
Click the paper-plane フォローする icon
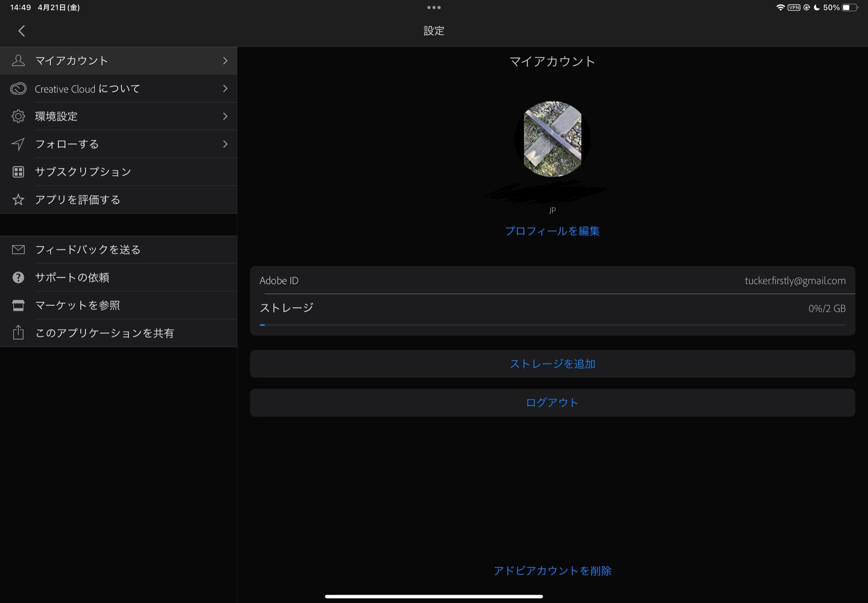18,144
